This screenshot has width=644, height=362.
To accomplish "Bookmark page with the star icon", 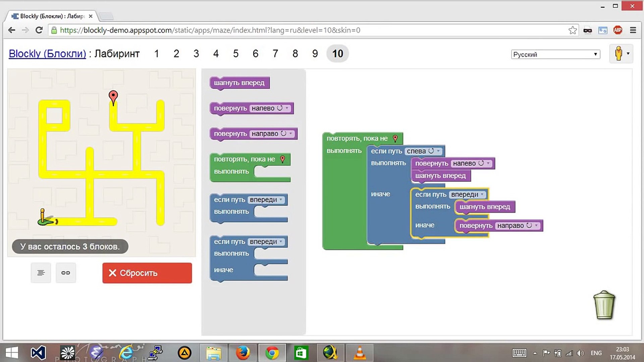I will pyautogui.click(x=573, y=30).
